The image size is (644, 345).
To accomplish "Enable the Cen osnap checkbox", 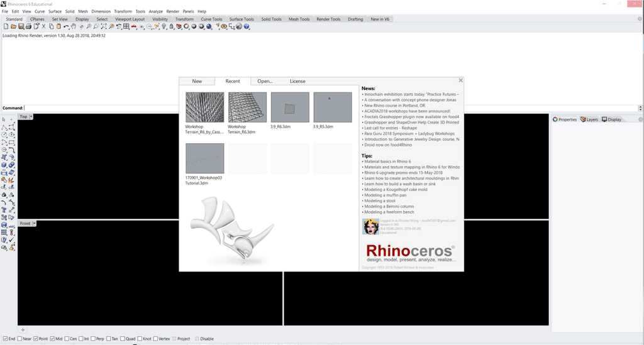I will 67,339.
